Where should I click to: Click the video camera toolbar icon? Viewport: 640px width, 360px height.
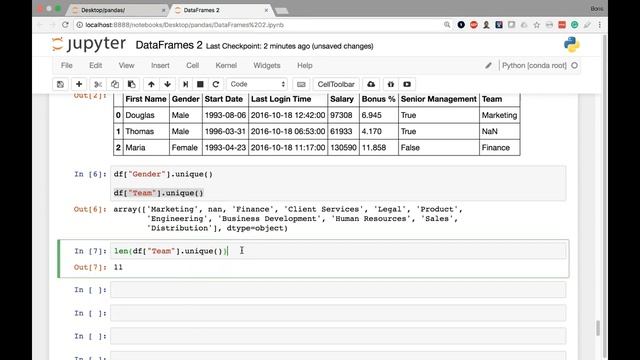[407, 84]
